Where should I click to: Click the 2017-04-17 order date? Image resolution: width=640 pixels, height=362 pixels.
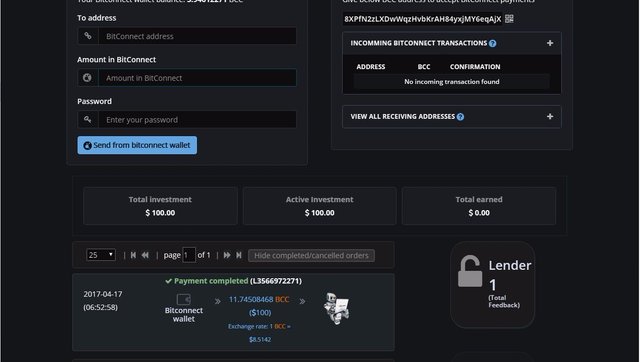(x=103, y=294)
